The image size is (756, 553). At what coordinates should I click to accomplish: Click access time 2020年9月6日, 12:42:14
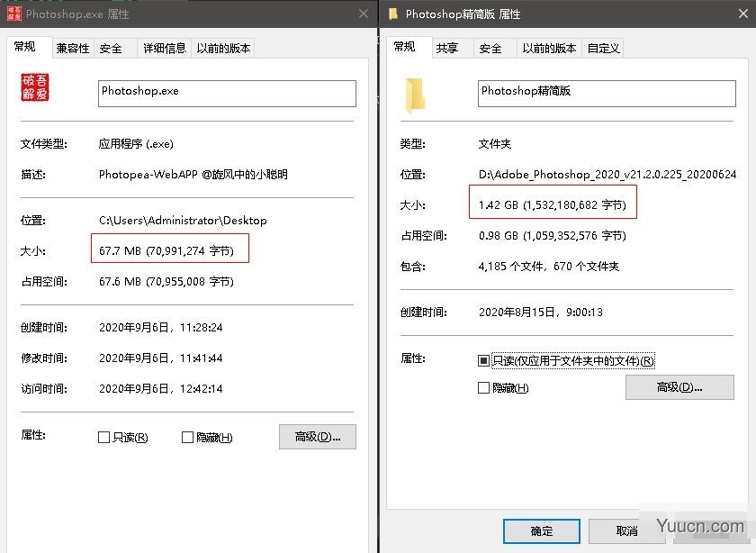[x=160, y=389]
